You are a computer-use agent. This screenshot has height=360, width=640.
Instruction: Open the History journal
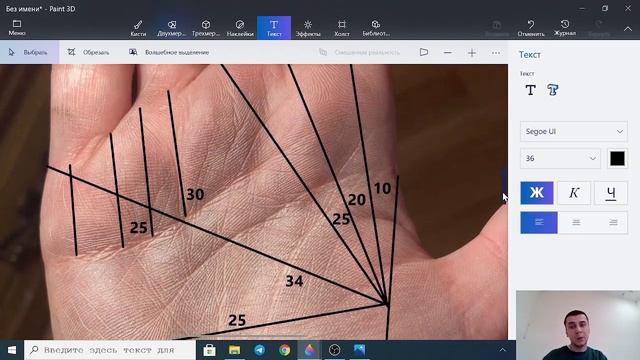click(564, 28)
